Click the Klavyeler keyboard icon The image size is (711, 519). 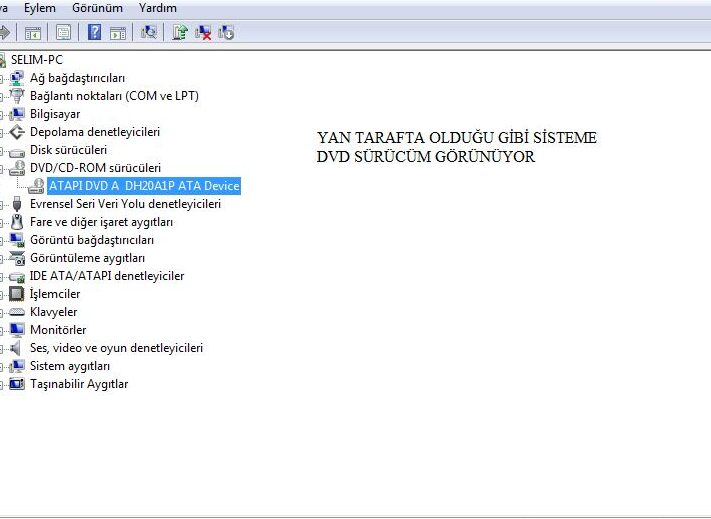[17, 312]
